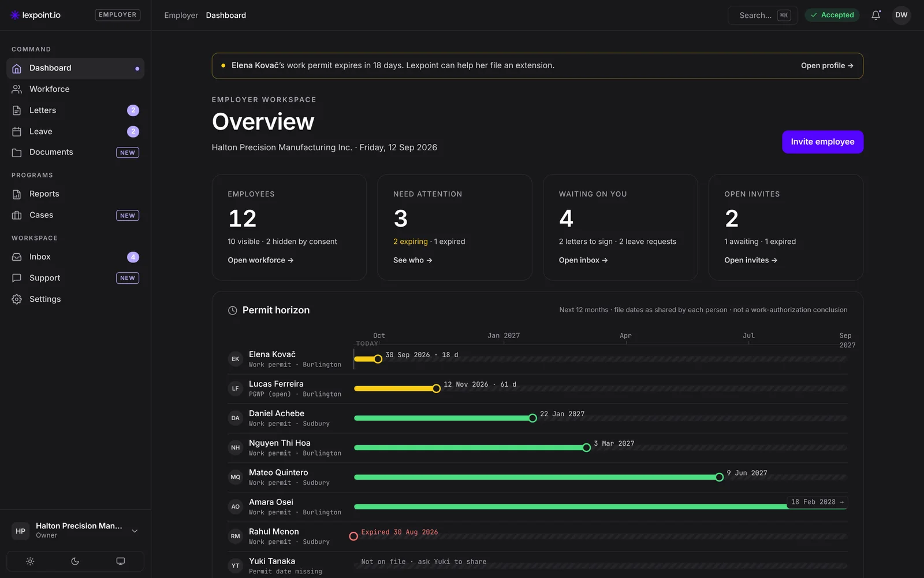Click Open invites link
The width and height of the screenshot is (924, 578).
(x=751, y=260)
